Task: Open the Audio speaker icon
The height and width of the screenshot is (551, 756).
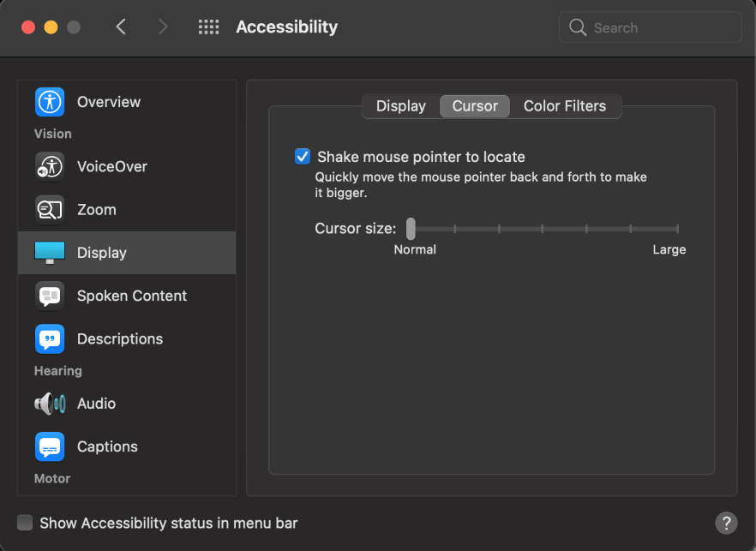Action: point(50,404)
